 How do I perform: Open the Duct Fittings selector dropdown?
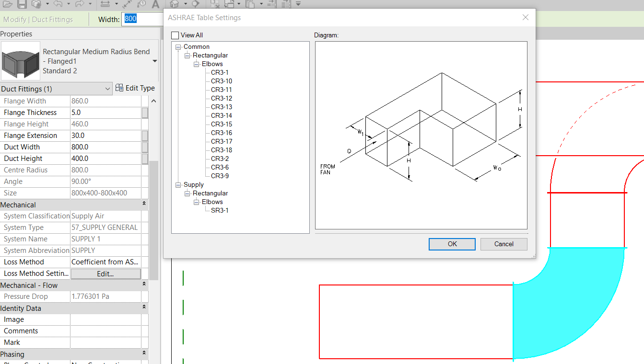[x=108, y=88]
